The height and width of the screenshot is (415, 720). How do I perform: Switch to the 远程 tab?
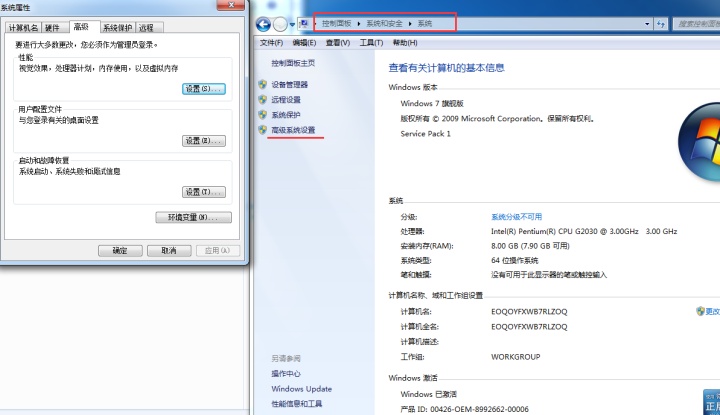tap(147, 28)
